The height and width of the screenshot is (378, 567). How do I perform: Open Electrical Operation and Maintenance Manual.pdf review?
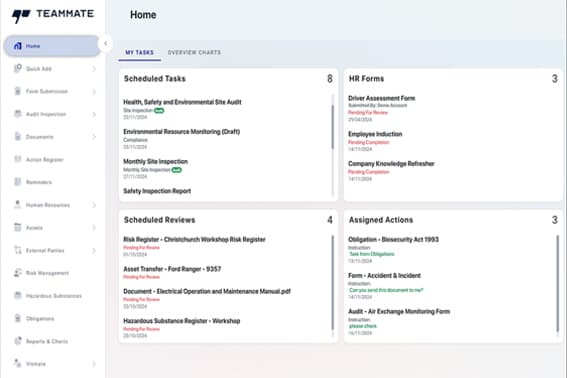click(x=207, y=292)
